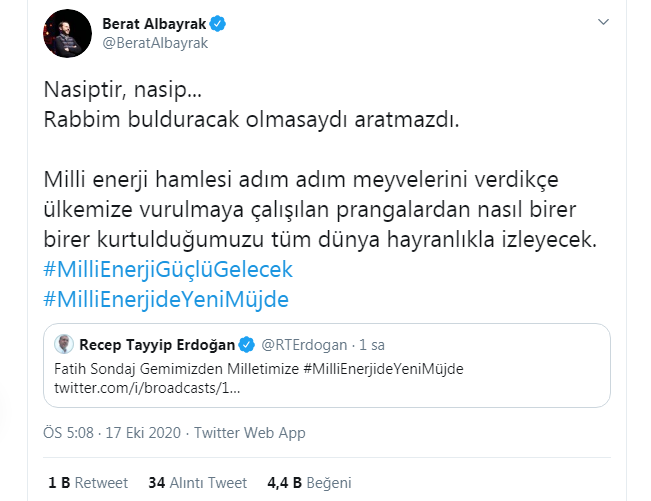Open the @BeratAlbayrak handle link
The width and height of the screenshot is (651, 501).
(155, 43)
